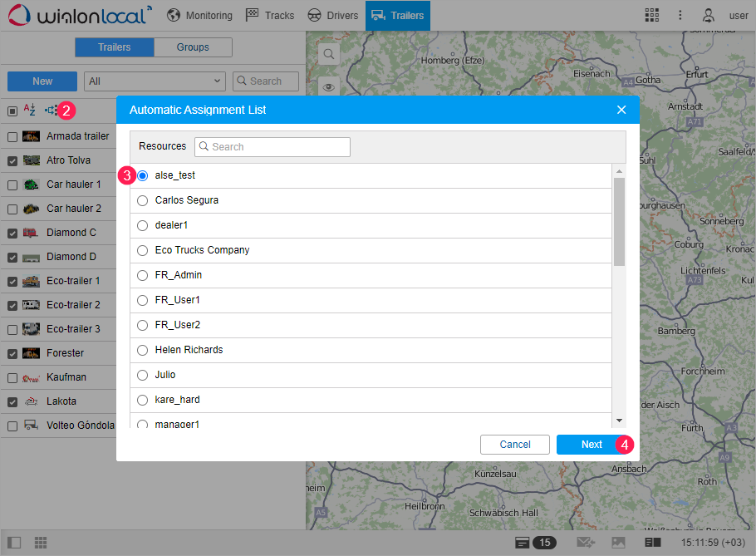Open the Monitoring tab

tap(199, 16)
